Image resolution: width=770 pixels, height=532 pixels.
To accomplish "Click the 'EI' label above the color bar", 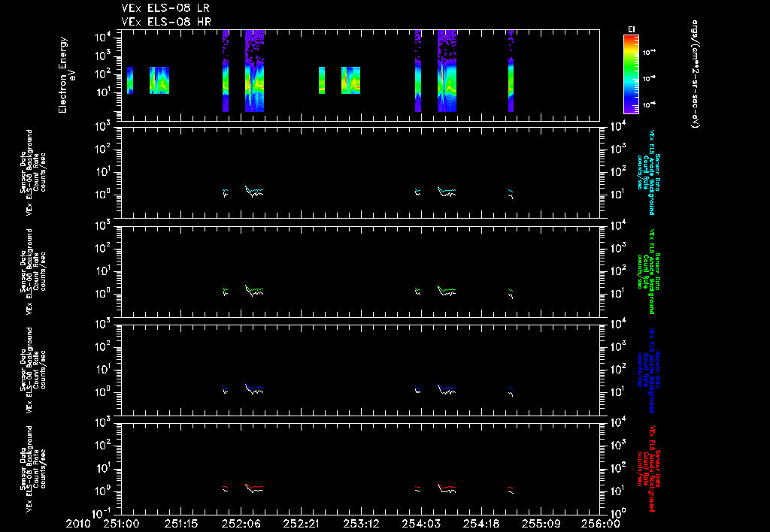I will [632, 29].
